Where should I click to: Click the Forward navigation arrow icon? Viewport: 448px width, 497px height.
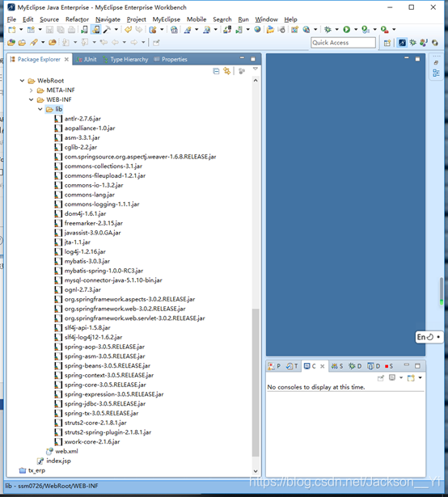coord(134,42)
